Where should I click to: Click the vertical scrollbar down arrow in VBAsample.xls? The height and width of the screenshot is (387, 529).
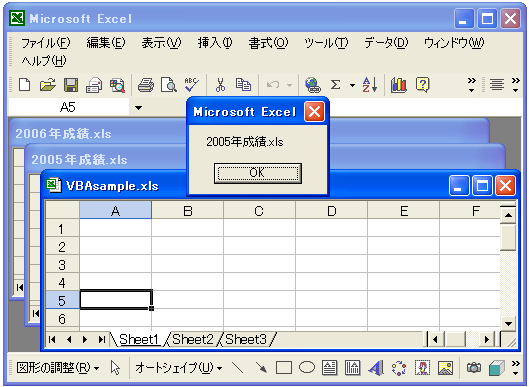tap(508, 323)
